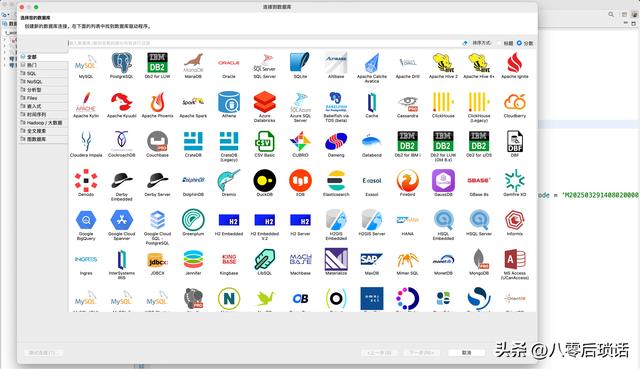Open the Hadoop / 大数据 category

click(x=43, y=122)
